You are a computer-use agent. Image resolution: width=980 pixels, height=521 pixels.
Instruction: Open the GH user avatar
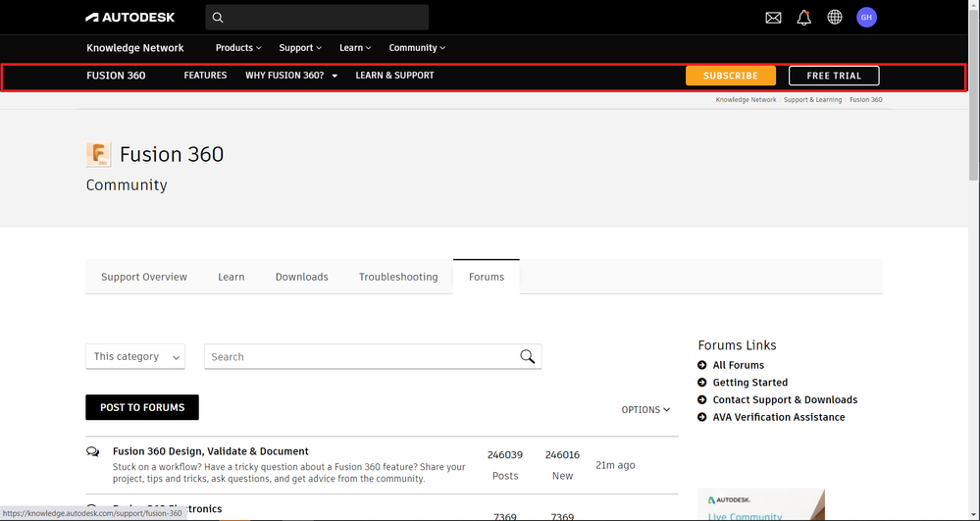(866, 17)
